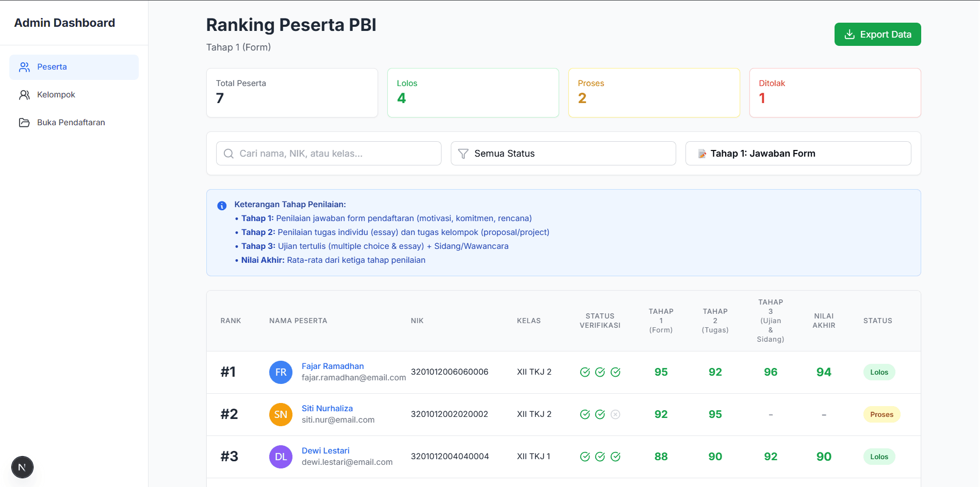The height and width of the screenshot is (487, 980).
Task: Click the Lolos summary card
Action: [473, 93]
